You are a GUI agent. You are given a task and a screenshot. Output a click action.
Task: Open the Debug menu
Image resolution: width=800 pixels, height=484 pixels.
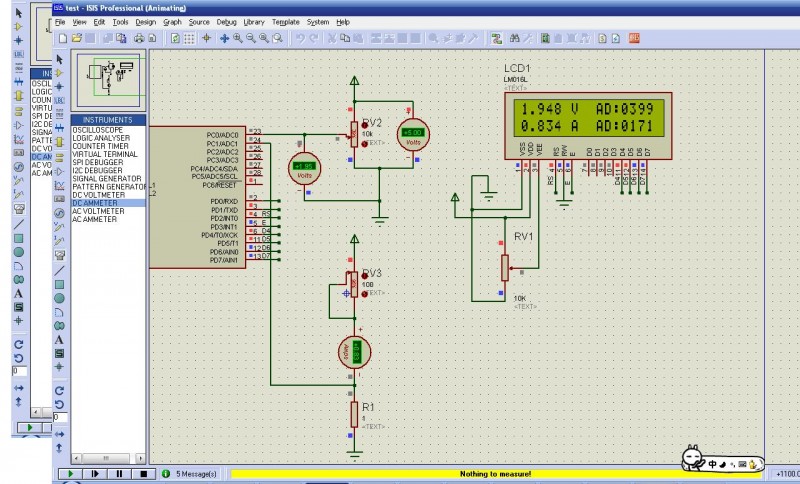point(226,22)
